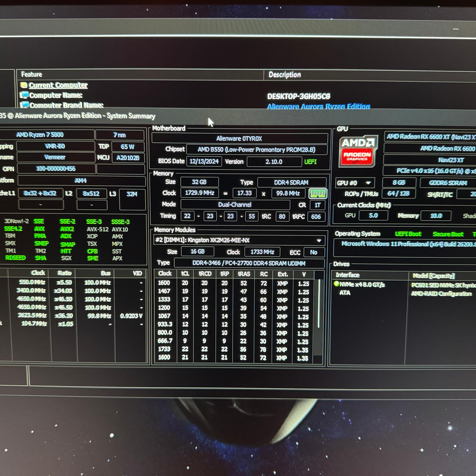Click the DDR4-3466 / PC4-27700 type field

point(249,263)
